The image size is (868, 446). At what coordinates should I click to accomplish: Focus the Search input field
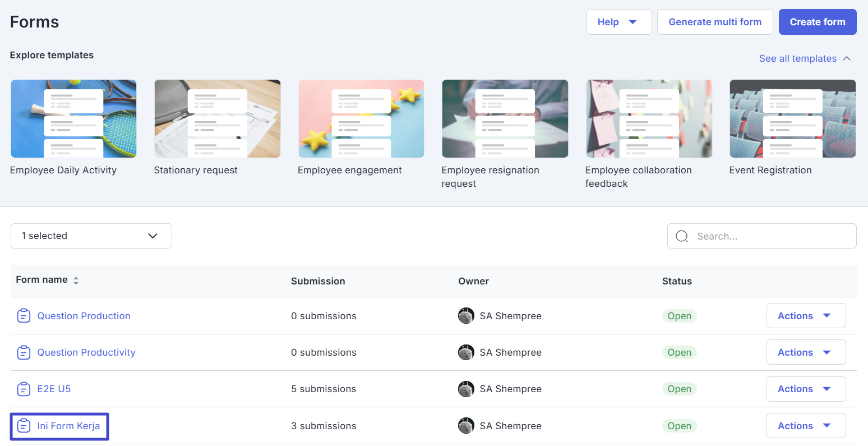[771, 236]
